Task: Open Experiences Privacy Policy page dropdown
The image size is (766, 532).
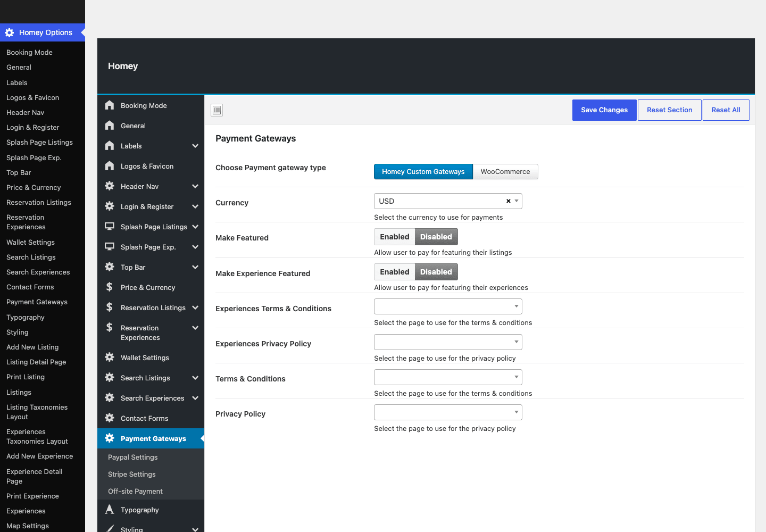Action: tap(448, 342)
